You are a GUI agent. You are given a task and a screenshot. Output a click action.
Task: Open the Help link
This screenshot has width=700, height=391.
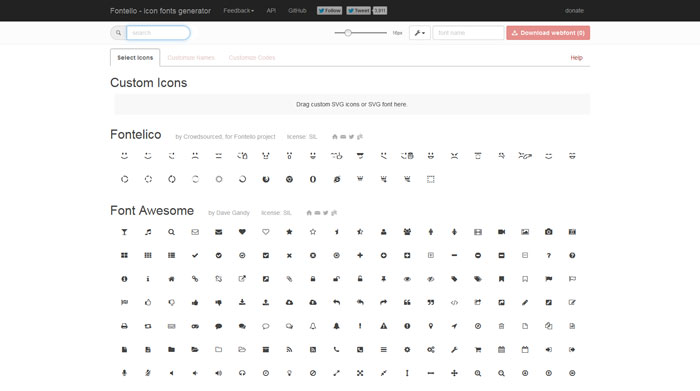tap(576, 58)
